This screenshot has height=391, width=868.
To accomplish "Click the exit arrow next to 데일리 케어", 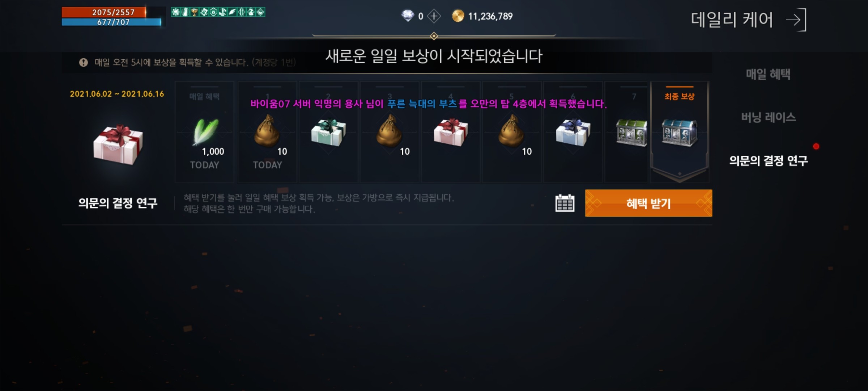I will 796,20.
